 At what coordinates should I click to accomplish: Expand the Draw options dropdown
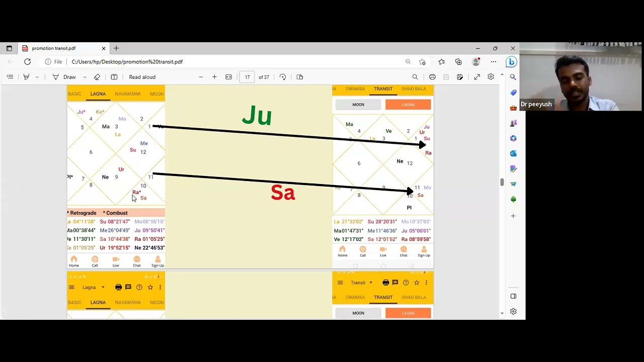point(85,77)
